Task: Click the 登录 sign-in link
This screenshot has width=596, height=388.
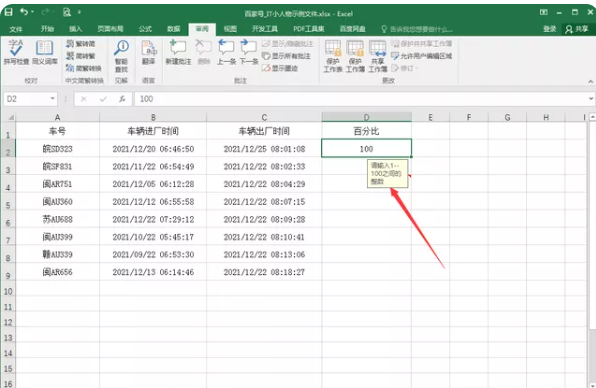Action: click(550, 29)
